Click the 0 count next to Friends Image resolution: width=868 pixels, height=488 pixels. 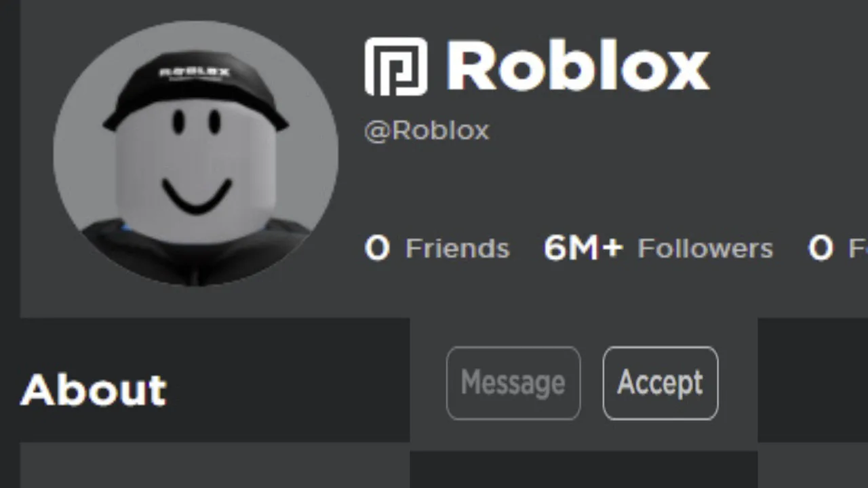(x=377, y=248)
